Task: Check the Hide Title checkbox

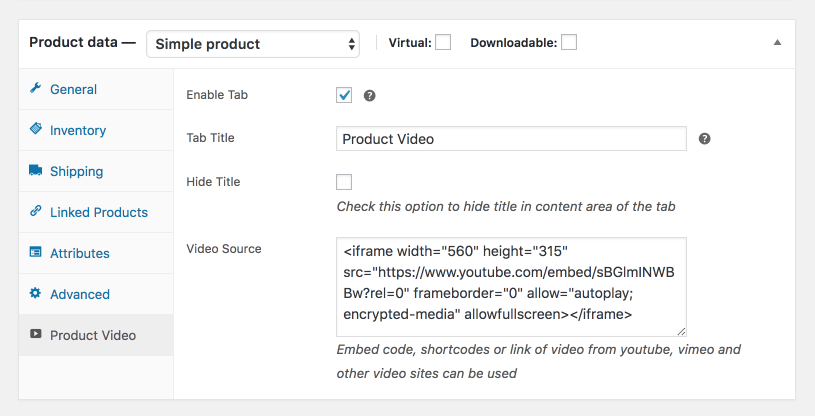Action: coord(344,182)
